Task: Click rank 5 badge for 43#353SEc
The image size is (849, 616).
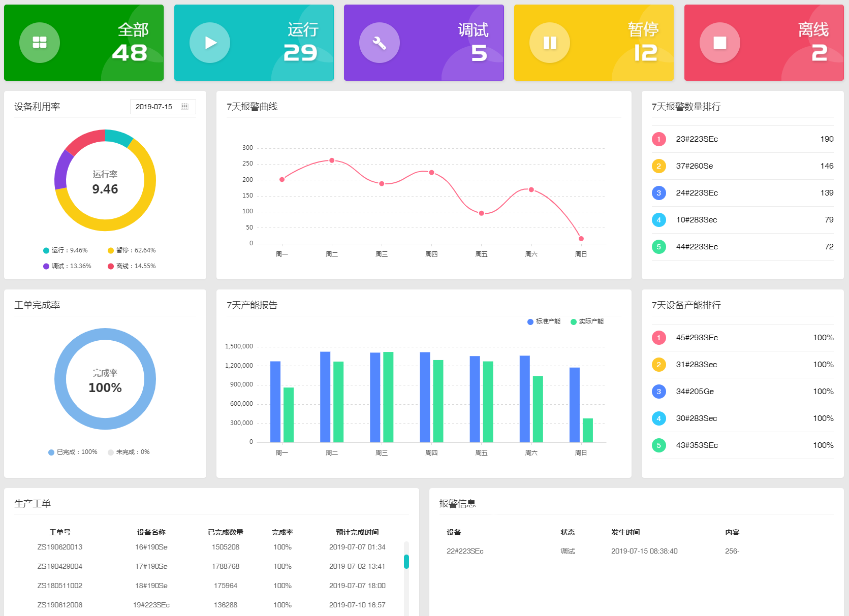Action: click(x=658, y=445)
